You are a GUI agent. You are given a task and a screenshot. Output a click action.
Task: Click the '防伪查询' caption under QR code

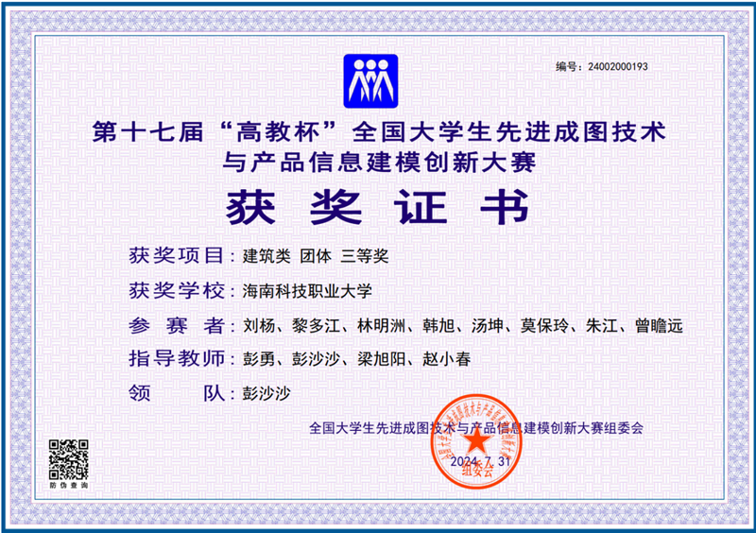(x=69, y=485)
